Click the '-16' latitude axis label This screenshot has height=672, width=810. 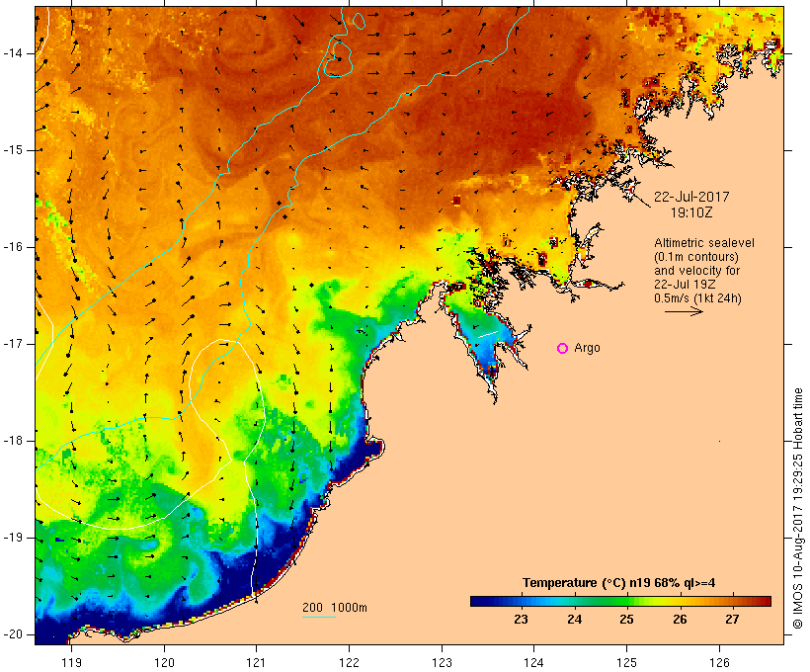14,247
